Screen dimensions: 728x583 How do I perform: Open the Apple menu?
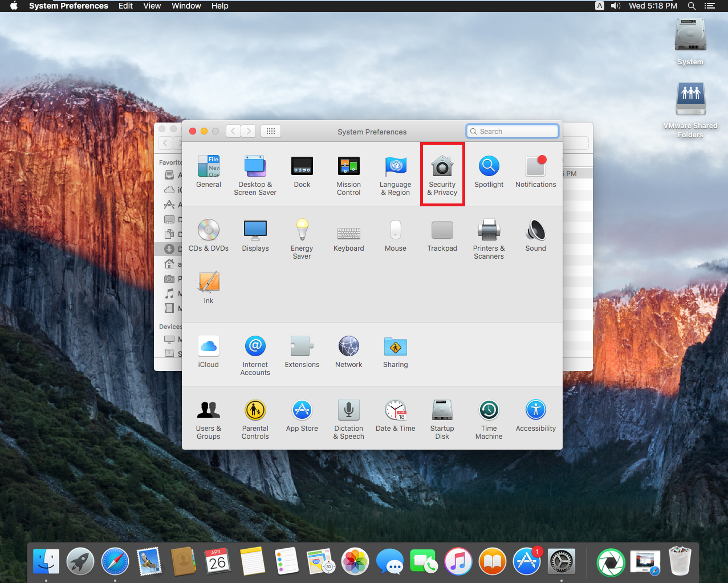tap(14, 6)
